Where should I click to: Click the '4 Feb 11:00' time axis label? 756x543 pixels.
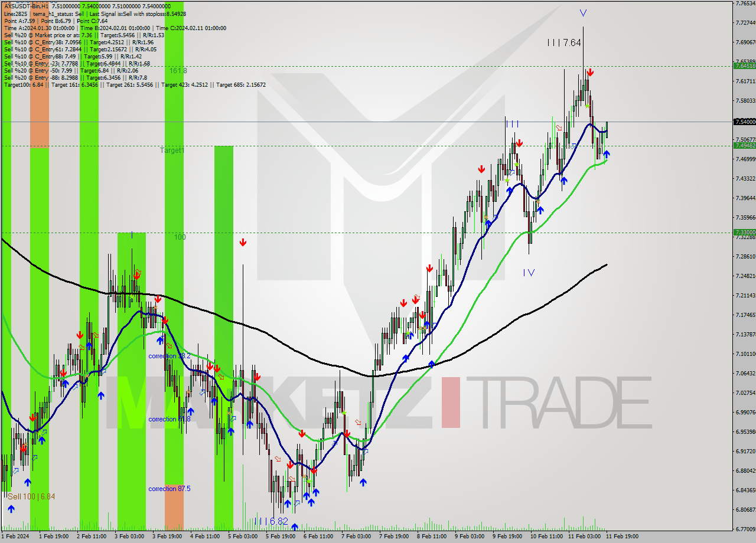(x=204, y=537)
